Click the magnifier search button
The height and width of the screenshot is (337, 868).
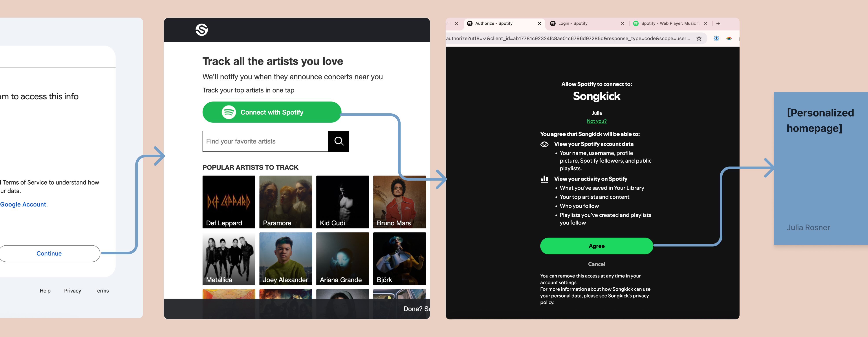coord(339,141)
